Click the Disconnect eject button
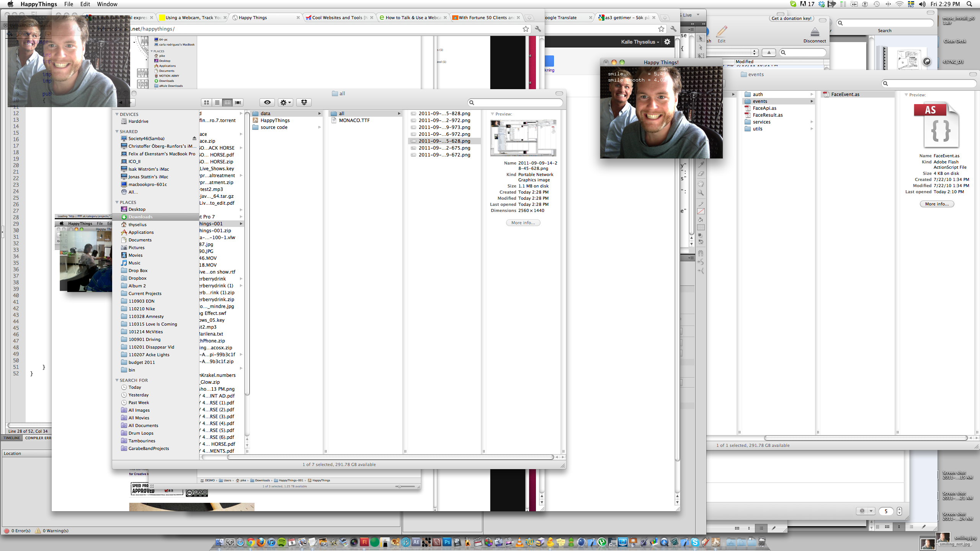The image size is (980, 551). [x=815, y=34]
